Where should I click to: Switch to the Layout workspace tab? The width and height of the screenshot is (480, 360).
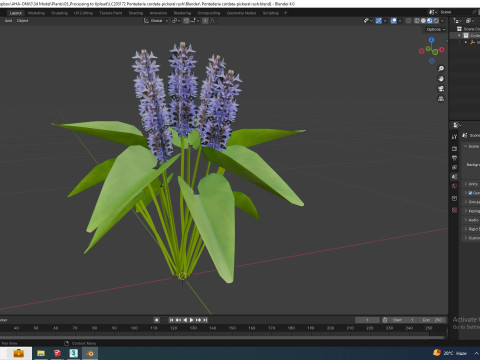[x=16, y=13]
